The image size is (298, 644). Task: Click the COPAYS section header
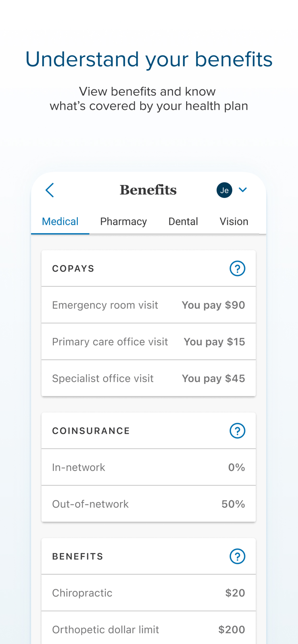tap(74, 268)
